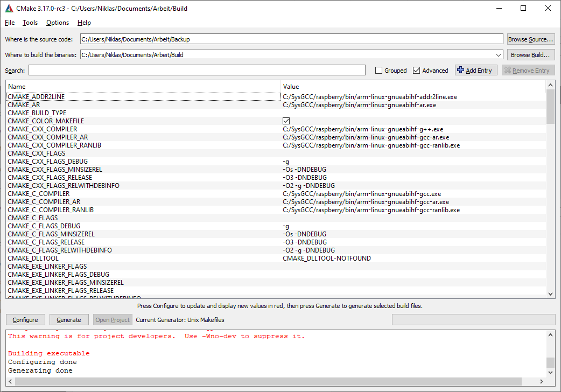Open the Options menu

pos(58,23)
